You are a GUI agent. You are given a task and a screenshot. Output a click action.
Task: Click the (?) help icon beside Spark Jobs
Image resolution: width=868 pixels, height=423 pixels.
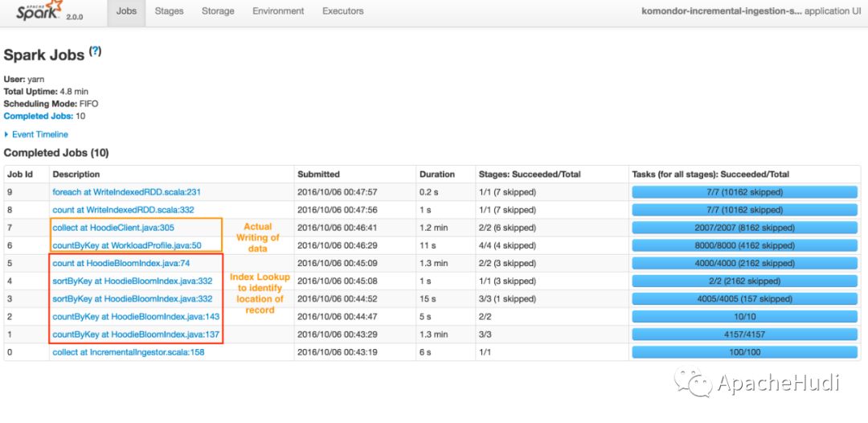95,51
